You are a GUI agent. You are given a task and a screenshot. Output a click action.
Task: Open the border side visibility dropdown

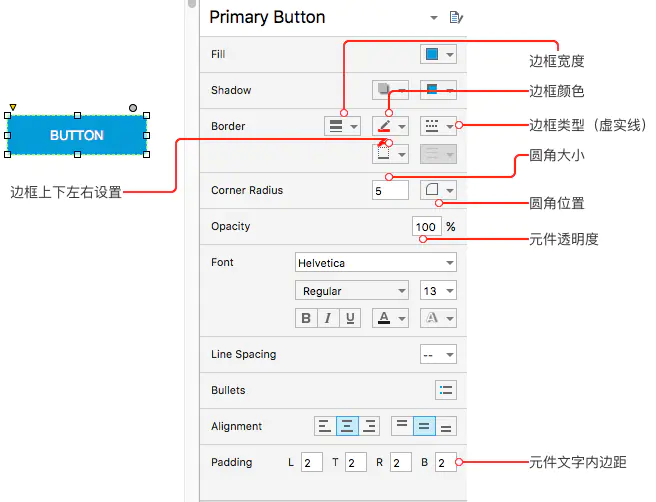(x=390, y=154)
